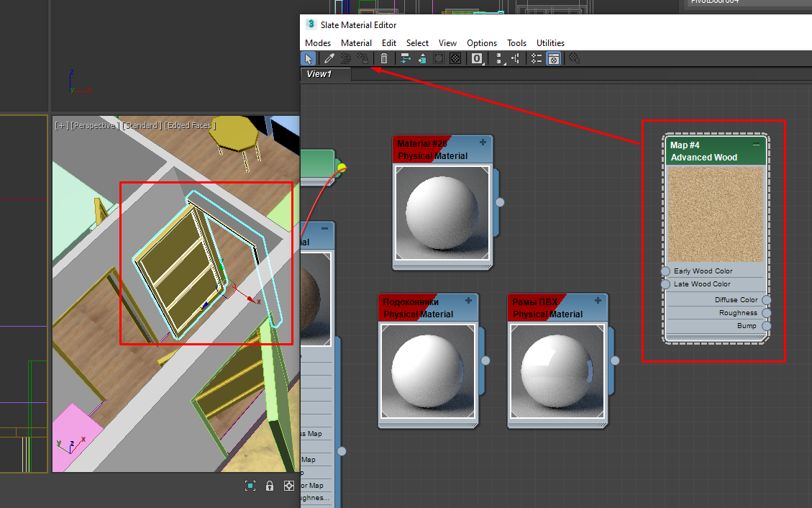Open the Options menu
812x508 pixels.
482,43
